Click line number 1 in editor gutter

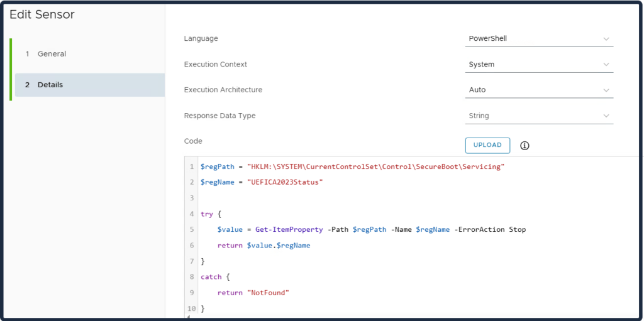192,166
